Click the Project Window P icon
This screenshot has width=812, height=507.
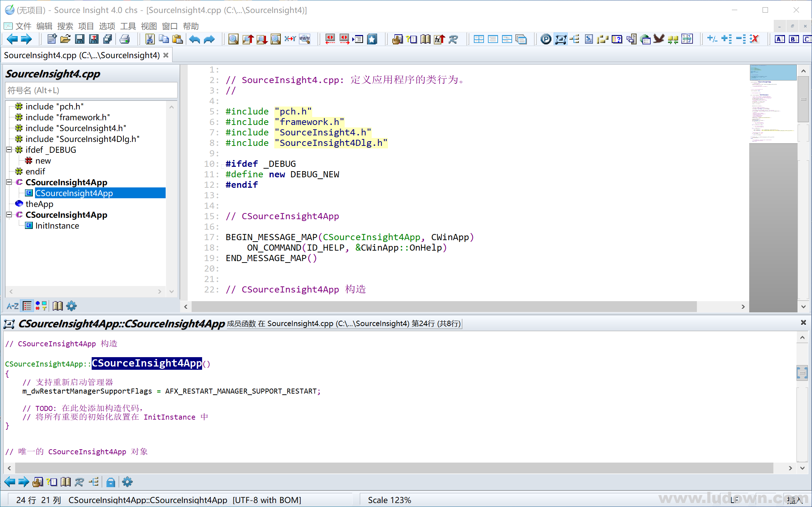546,39
